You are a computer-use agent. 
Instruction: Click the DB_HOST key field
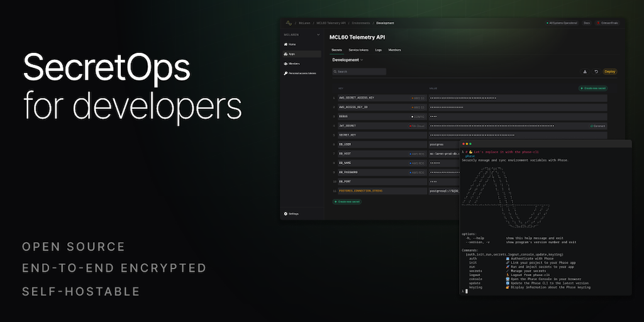click(x=382, y=154)
